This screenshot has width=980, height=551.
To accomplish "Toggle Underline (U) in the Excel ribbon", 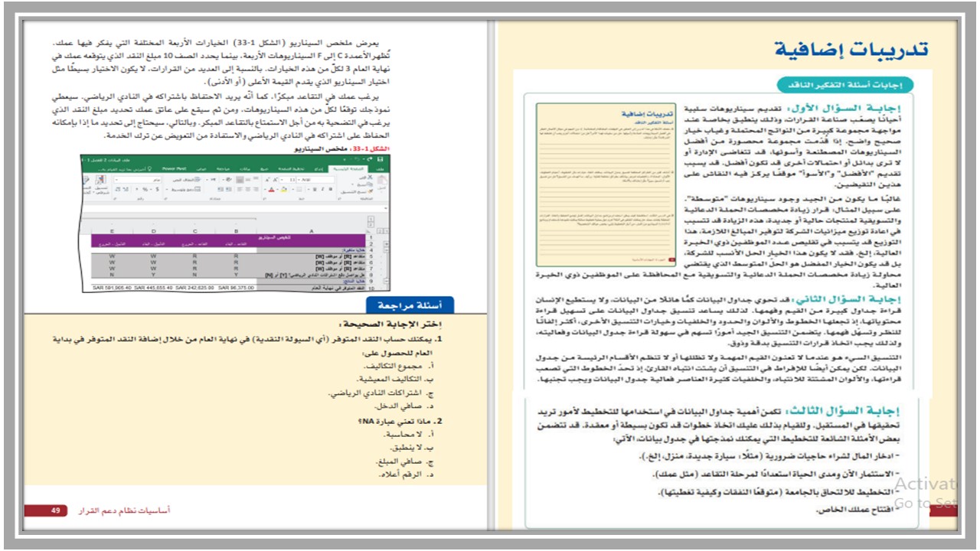I will [x=314, y=190].
